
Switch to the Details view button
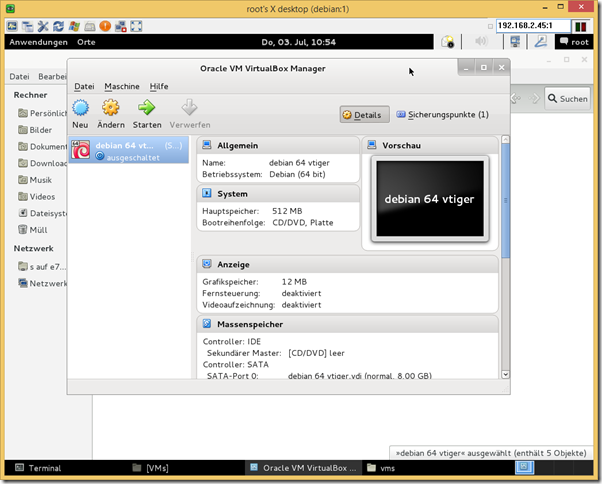click(x=364, y=115)
